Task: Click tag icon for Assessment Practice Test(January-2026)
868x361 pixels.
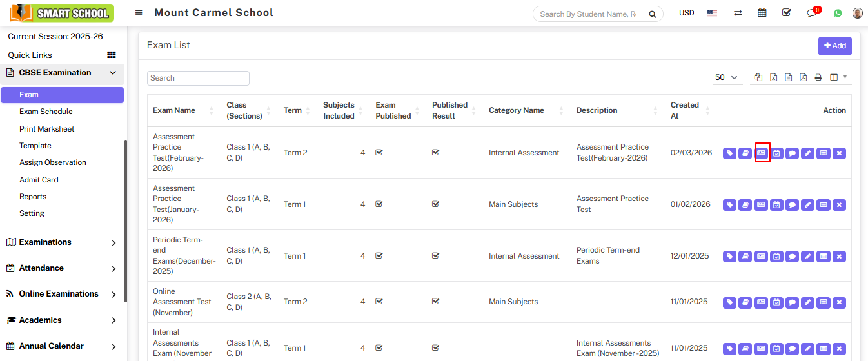Action: coord(729,205)
